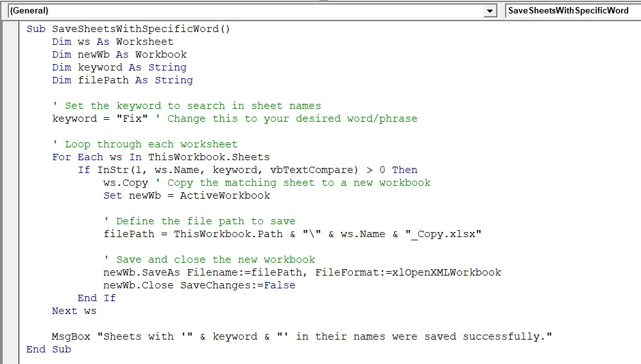Viewport: 641px width, 364px height.
Task: Click the 'End Sub' line
Action: tap(49, 349)
